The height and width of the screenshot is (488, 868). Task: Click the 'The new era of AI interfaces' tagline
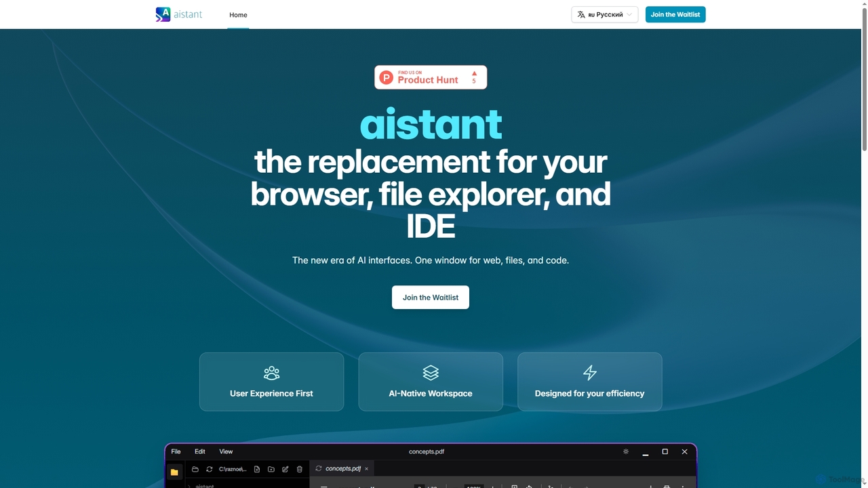point(431,260)
